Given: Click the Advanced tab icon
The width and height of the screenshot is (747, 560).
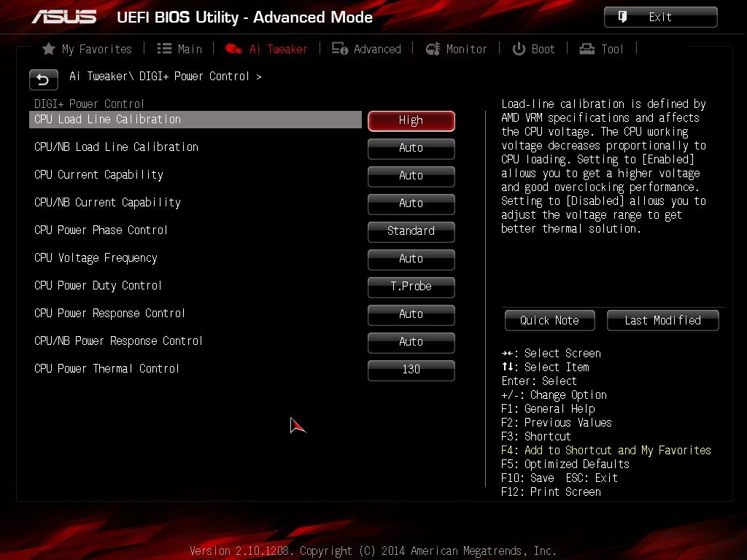Looking at the screenshot, I should coord(340,49).
